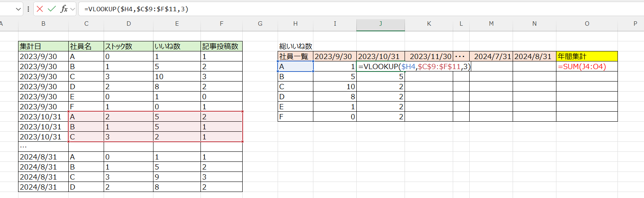Select column O header
Image resolution: width=644 pixels, height=198 pixels.
coord(587,24)
